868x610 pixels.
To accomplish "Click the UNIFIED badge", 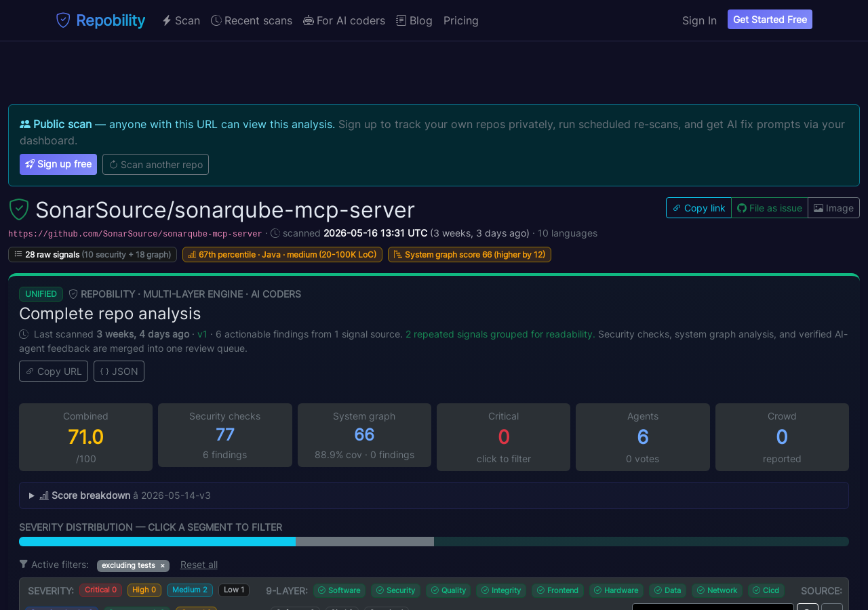I will pos(41,294).
